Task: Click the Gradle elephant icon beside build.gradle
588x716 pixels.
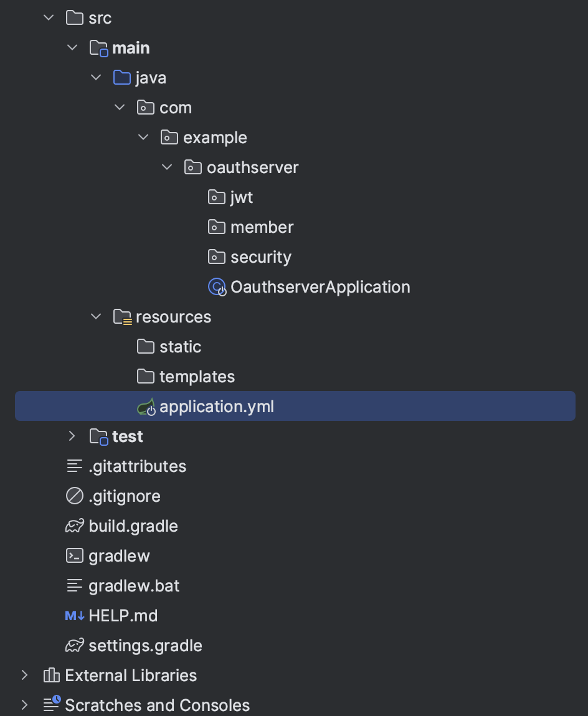Action: pos(75,525)
